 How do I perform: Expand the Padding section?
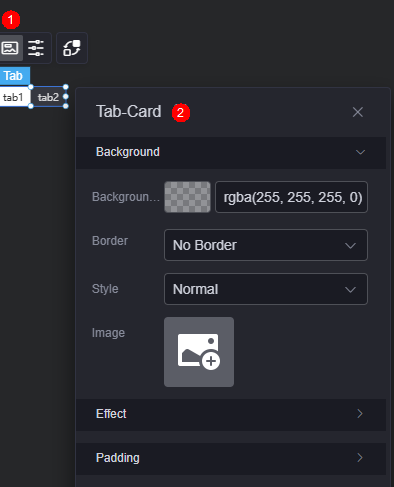(x=231, y=458)
